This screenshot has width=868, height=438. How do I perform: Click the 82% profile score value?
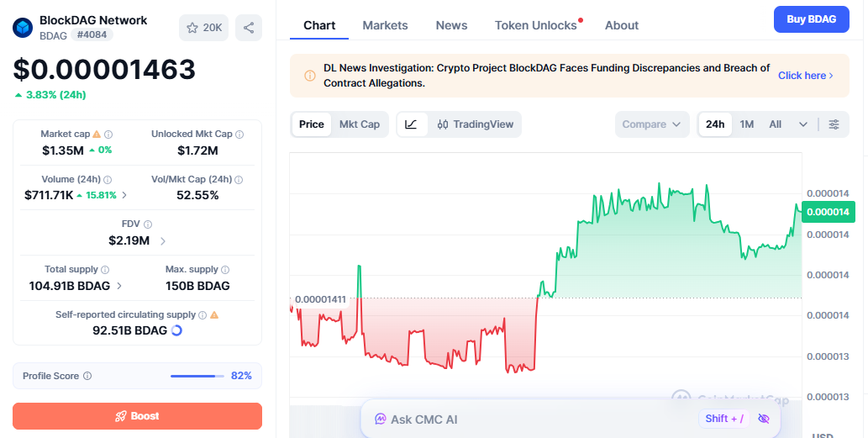(x=241, y=376)
